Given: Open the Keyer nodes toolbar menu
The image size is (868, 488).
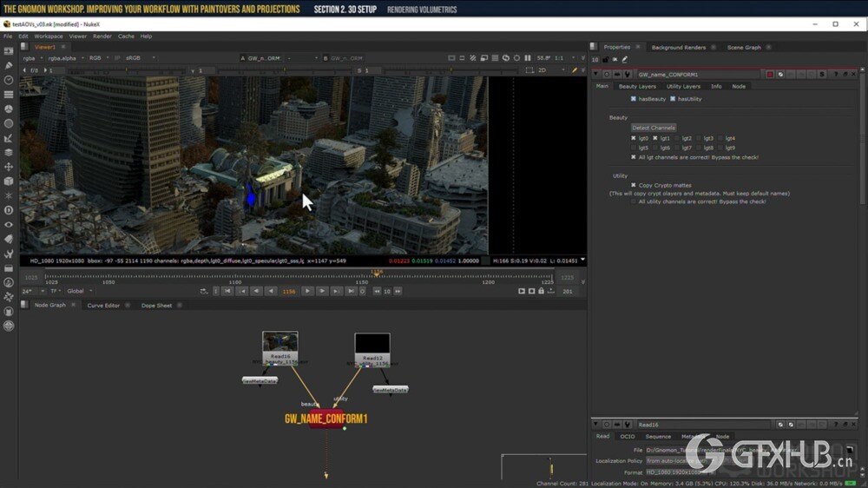Looking at the screenshot, I should pos(9,138).
